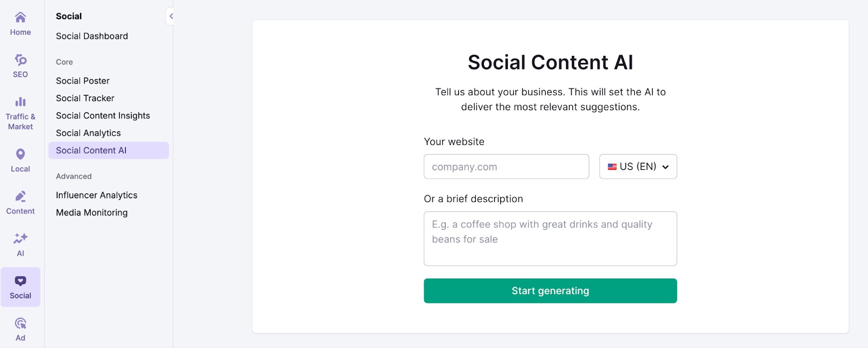Open the Home icon in the sidebar
Image resolution: width=868 pixels, height=348 pixels.
[20, 22]
